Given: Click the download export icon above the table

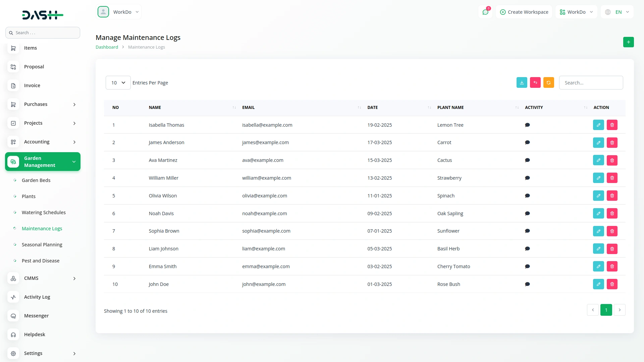Looking at the screenshot, I should tap(522, 82).
